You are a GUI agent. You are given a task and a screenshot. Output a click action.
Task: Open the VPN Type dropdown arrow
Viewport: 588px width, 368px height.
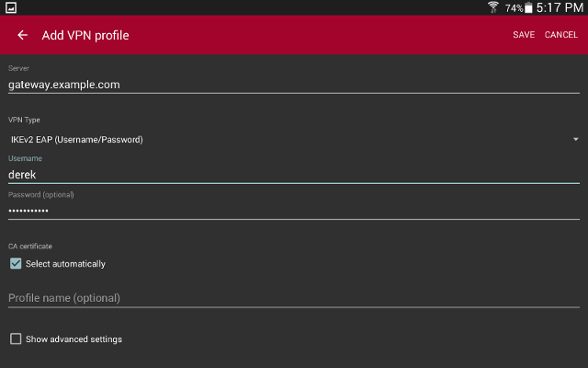coord(575,139)
